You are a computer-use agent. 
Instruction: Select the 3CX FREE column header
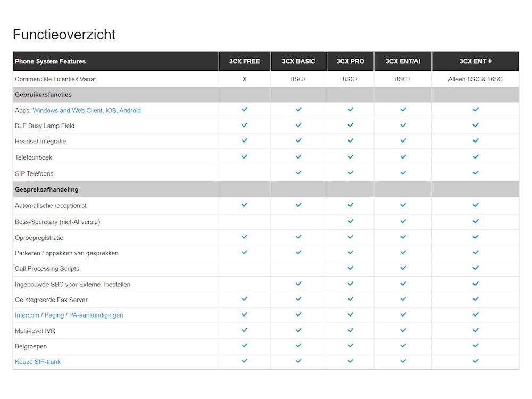[x=245, y=61]
